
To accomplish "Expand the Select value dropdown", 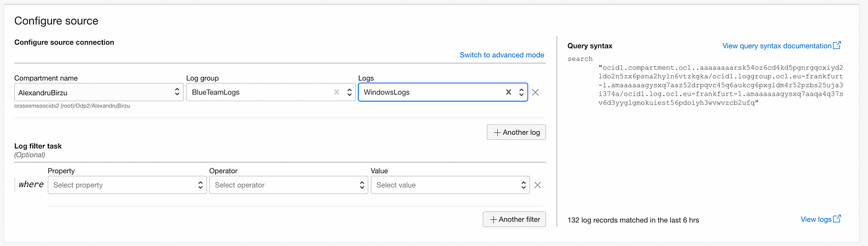I will [450, 184].
